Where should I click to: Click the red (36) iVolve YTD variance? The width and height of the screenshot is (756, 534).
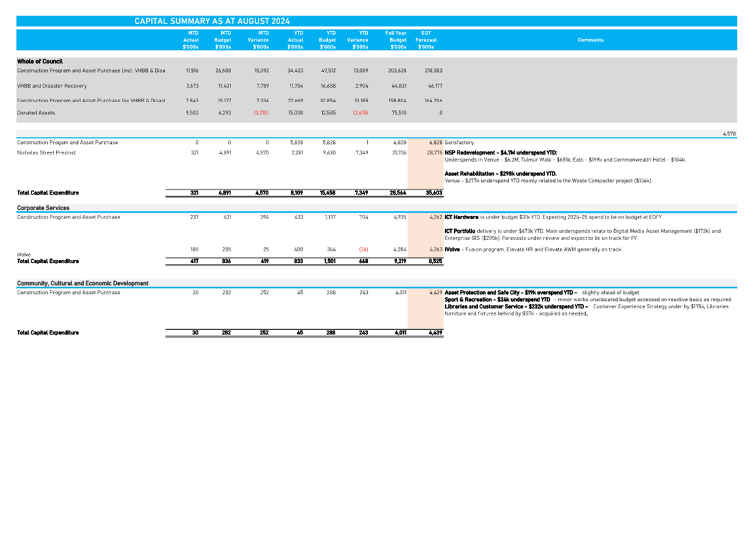coord(363,249)
